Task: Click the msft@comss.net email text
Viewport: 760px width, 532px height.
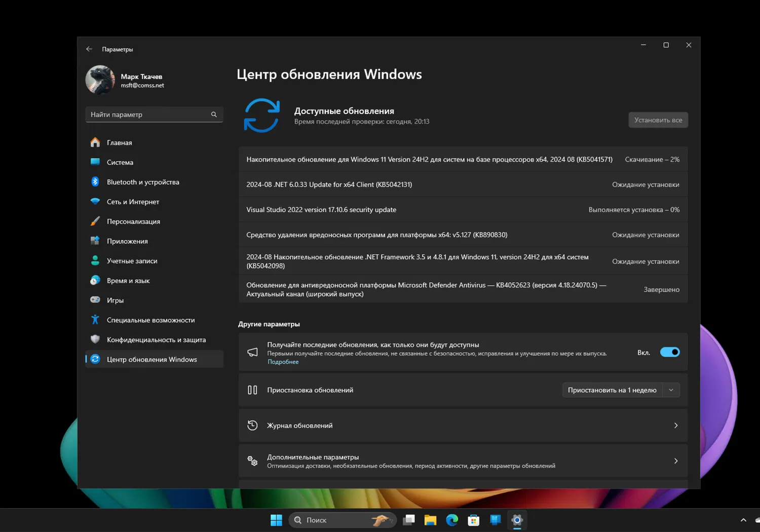Action: pyautogui.click(x=142, y=86)
